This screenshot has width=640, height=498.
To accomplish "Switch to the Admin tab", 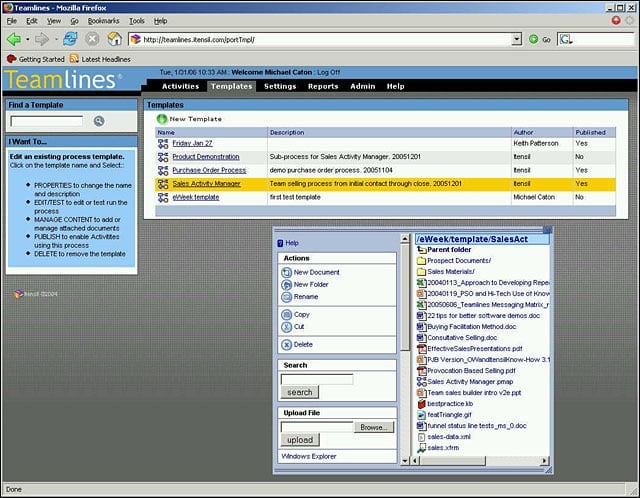I will click(362, 86).
